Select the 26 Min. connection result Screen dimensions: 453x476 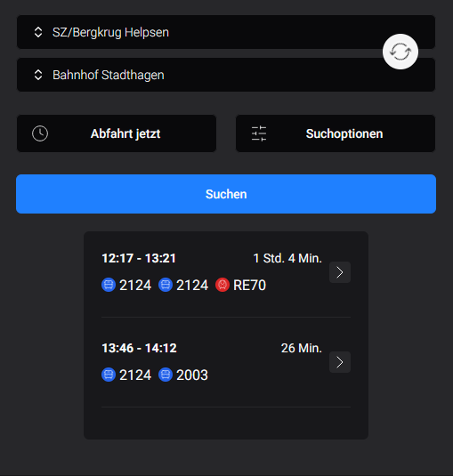[x=226, y=362]
